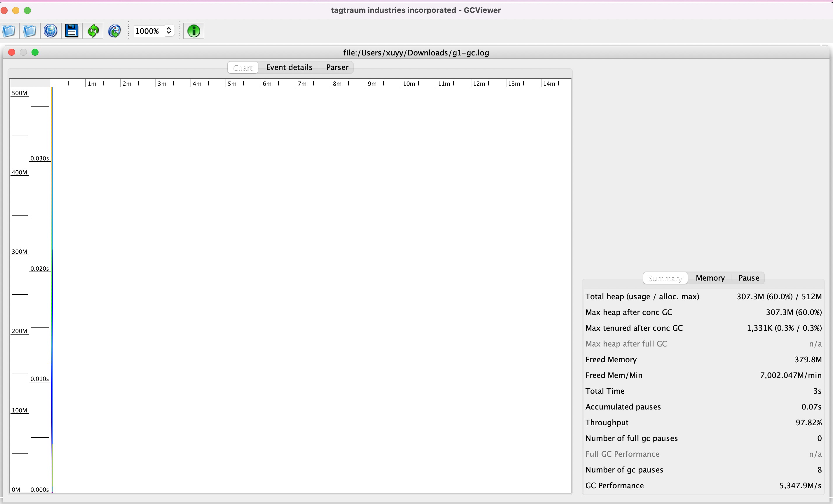This screenshot has height=504, width=833.
Task: Click the 'GC Performance' label
Action: pos(614,485)
